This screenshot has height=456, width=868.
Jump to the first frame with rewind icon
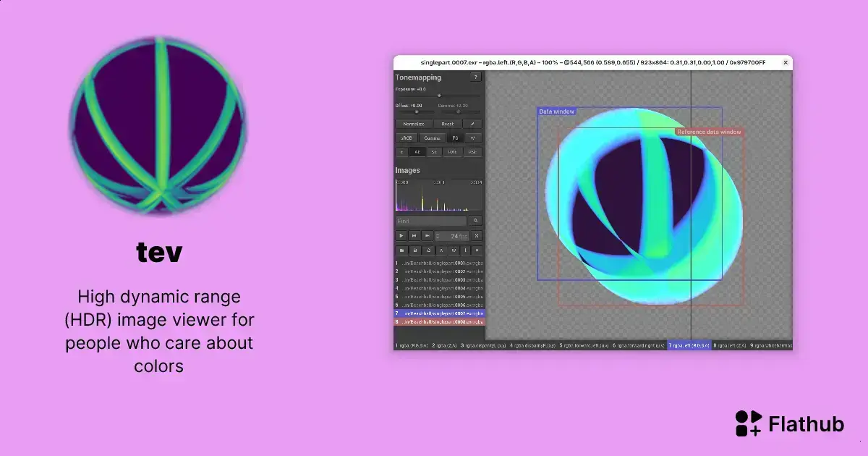coord(414,235)
